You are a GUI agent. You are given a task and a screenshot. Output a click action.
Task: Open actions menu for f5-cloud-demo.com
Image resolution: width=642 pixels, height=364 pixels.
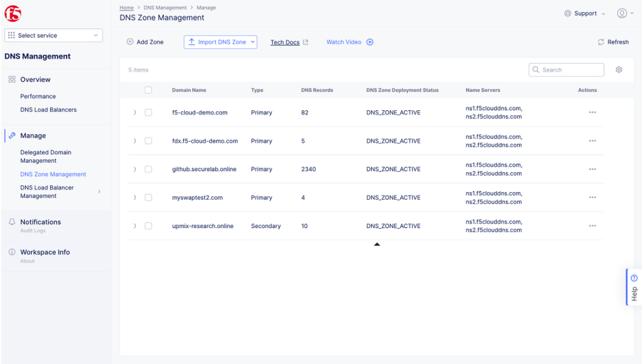click(x=592, y=113)
